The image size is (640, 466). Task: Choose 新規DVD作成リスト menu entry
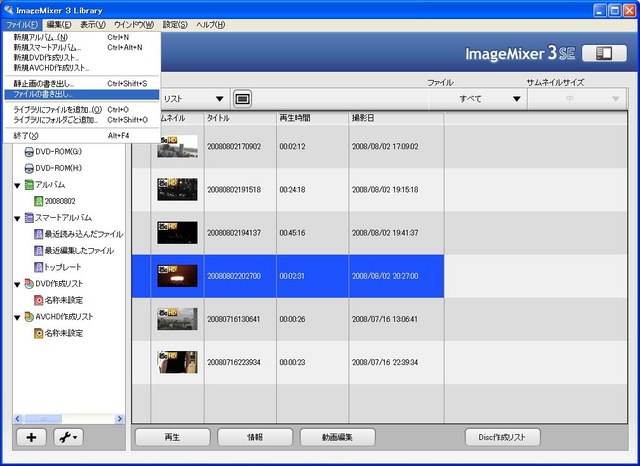[x=81, y=58]
